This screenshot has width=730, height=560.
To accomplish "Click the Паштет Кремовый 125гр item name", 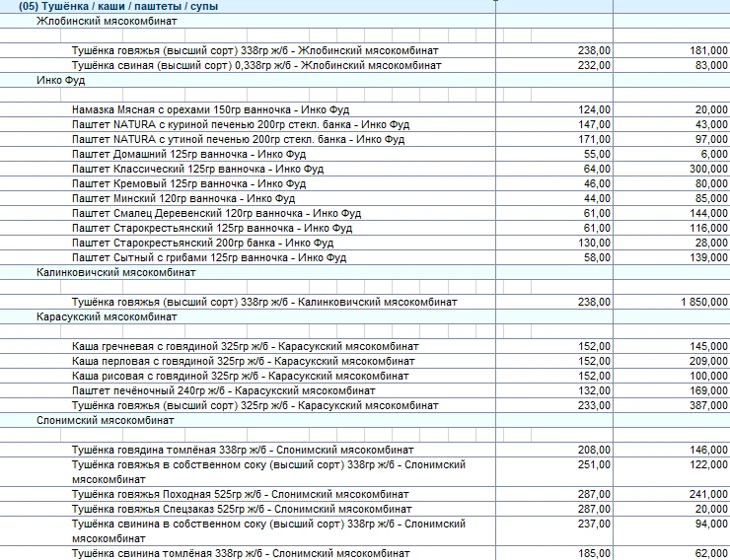I will tap(188, 183).
